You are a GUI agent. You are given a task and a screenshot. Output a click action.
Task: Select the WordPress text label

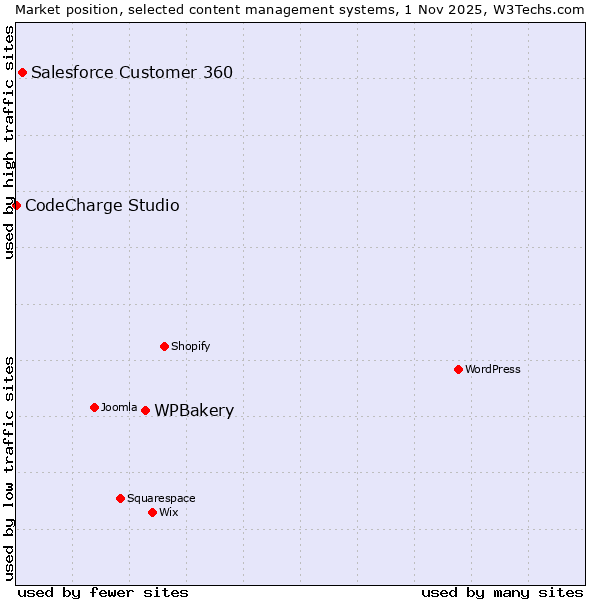click(493, 369)
